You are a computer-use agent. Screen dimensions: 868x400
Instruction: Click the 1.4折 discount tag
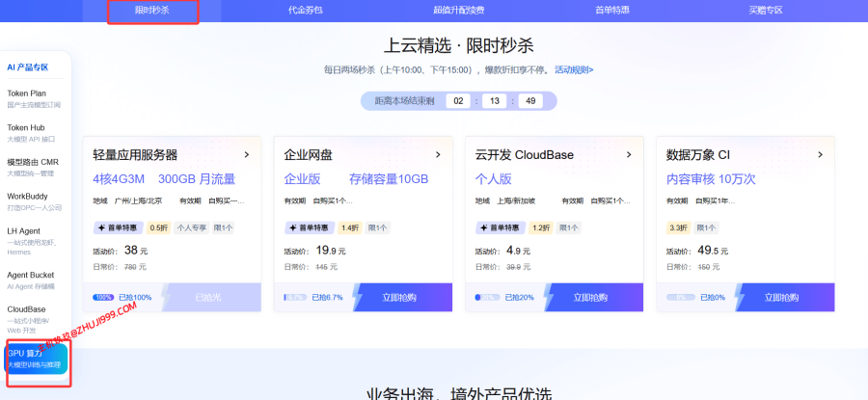click(x=350, y=227)
